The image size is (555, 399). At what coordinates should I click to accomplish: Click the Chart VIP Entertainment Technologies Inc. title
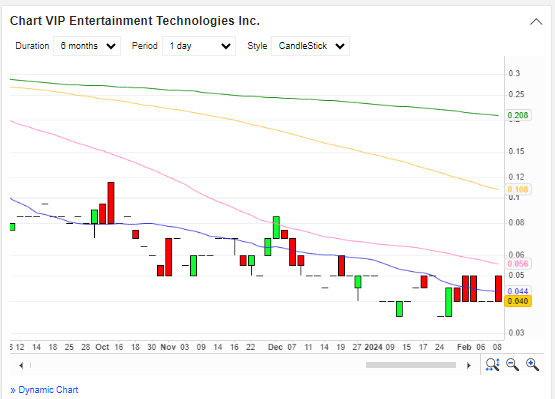pos(135,21)
